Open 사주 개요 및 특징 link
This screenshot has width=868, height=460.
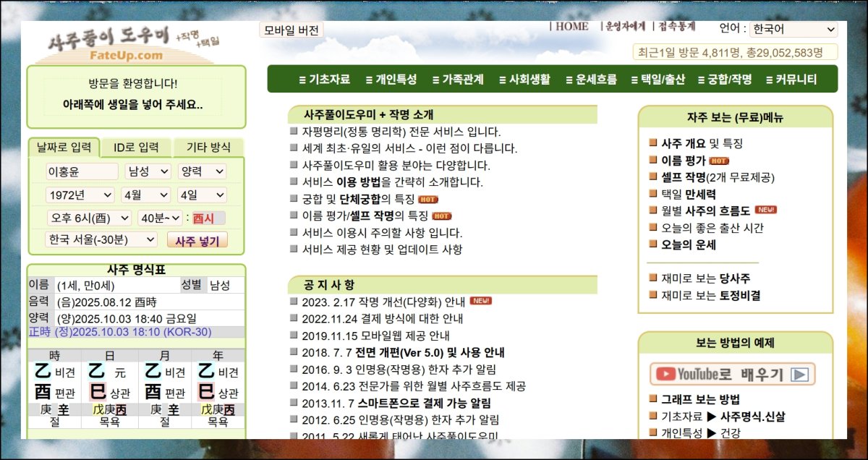tap(702, 144)
